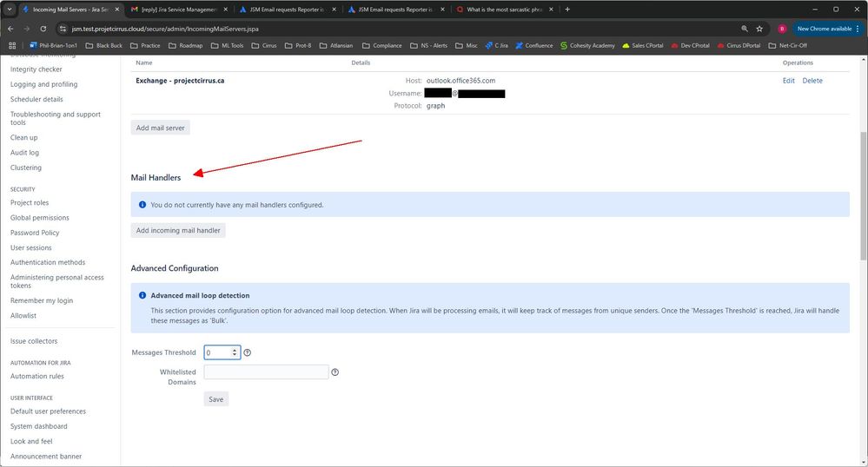
Task: Switch to the Gmail reply Jira Service Management tab
Action: click(x=179, y=10)
